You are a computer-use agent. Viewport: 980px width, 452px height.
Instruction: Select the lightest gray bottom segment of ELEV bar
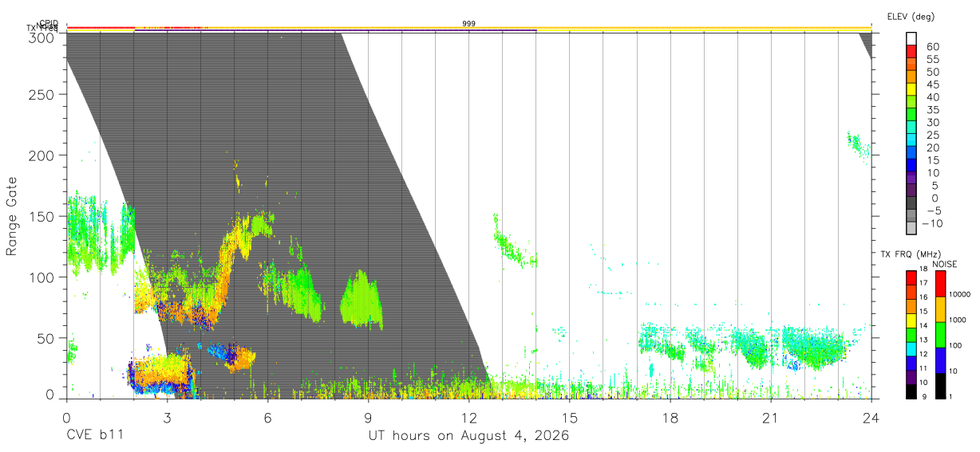point(911,228)
